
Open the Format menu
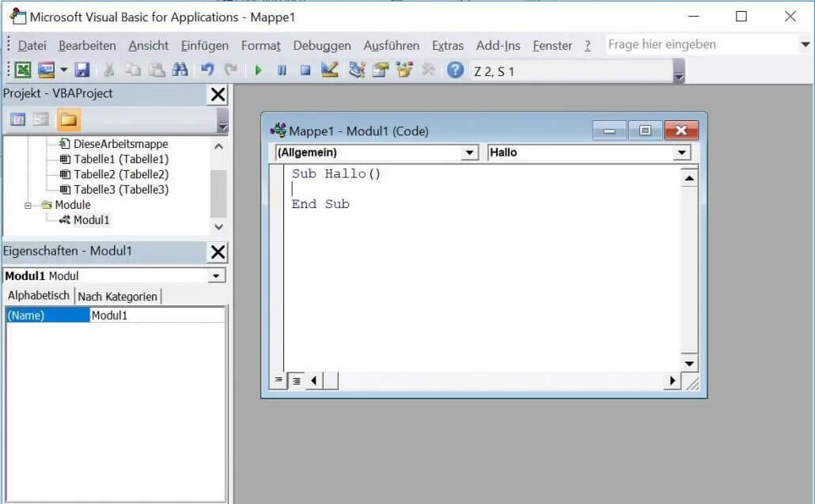click(261, 46)
